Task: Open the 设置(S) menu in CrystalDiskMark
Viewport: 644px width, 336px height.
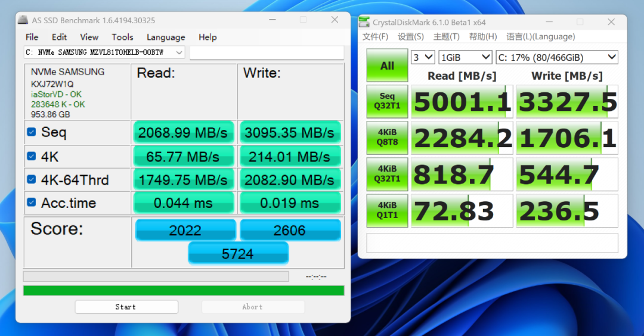Action: (411, 36)
